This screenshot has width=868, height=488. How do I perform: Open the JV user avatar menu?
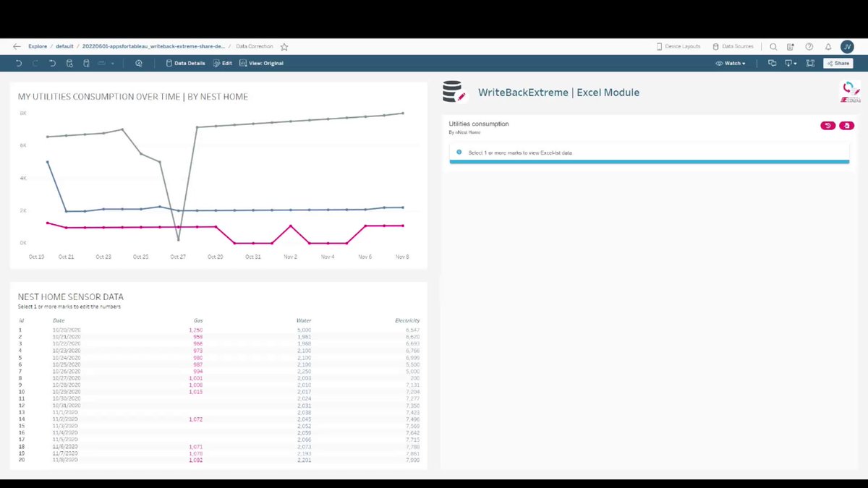click(x=847, y=46)
